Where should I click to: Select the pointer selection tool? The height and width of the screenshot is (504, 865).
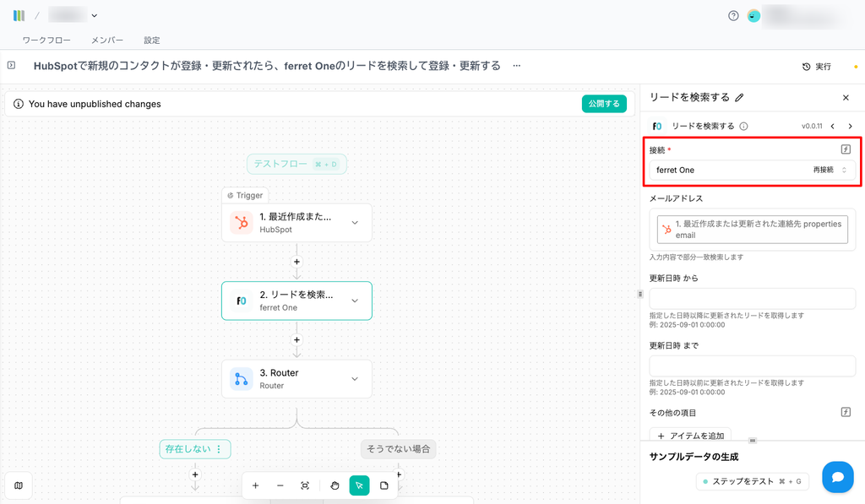coord(359,485)
